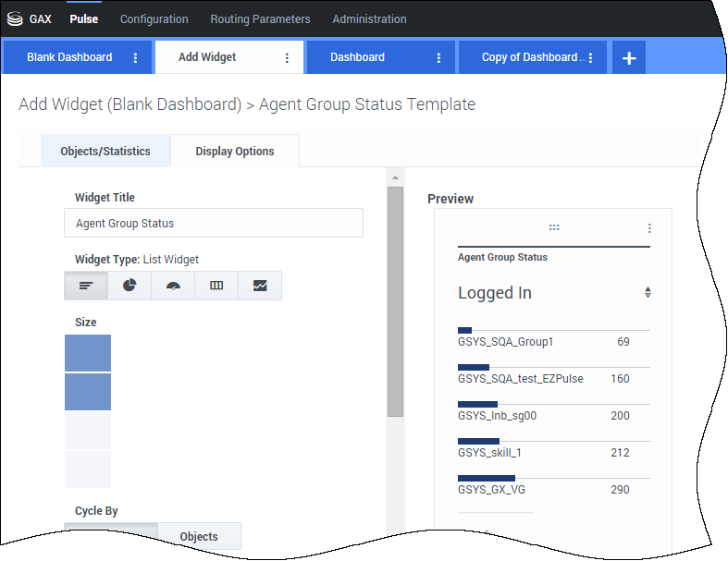This screenshot has height=561, width=728.
Task: Change the Logged In statistic selector arrows
Action: 648,293
